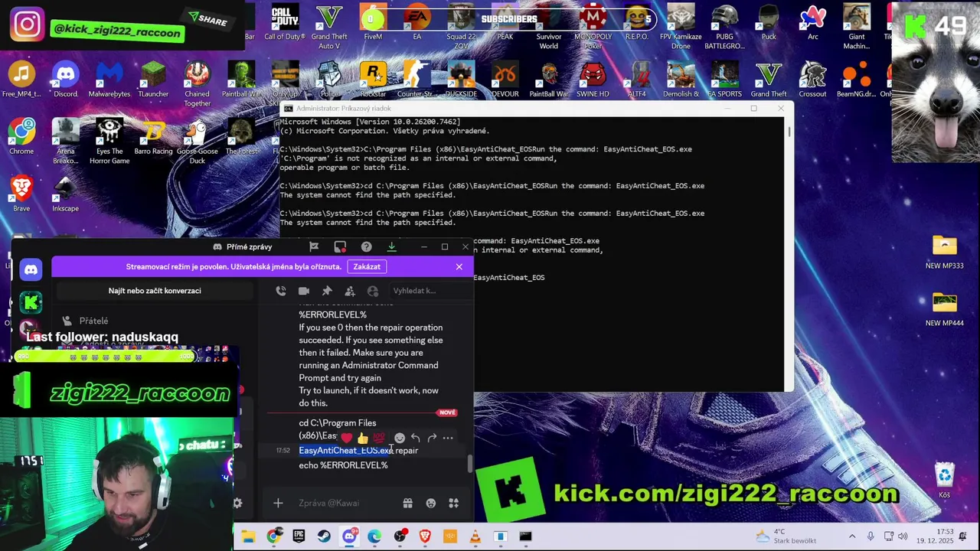This screenshot has height=551, width=980.
Task: Type in the Zpráva @Kawai message field
Action: (345, 503)
